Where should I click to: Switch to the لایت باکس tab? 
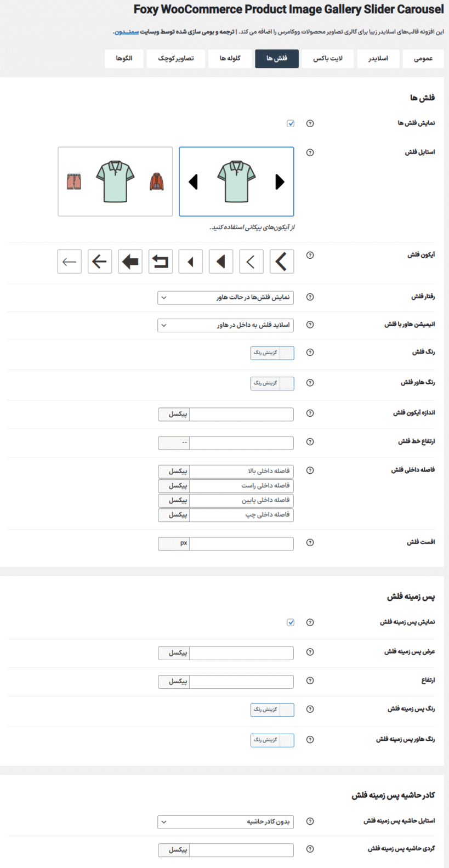[x=328, y=59]
